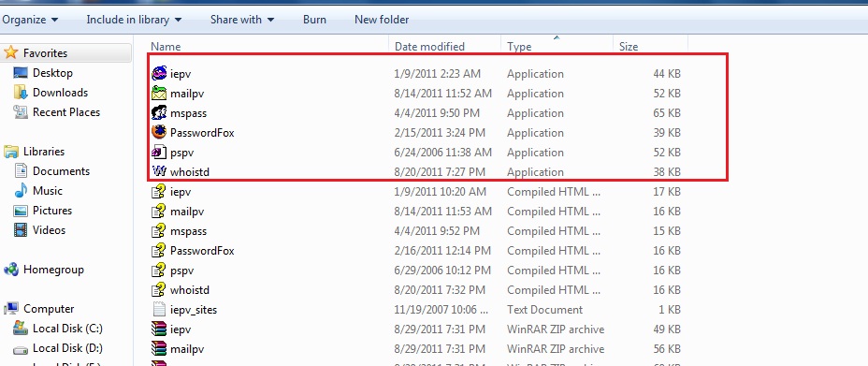
Task: Click the iepv_sites text document icon
Action: 159,310
